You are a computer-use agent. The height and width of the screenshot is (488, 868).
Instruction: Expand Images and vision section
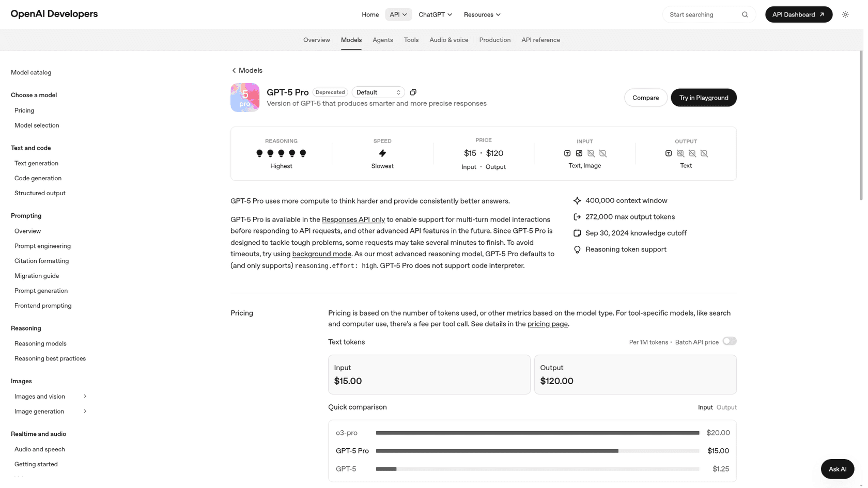click(85, 397)
